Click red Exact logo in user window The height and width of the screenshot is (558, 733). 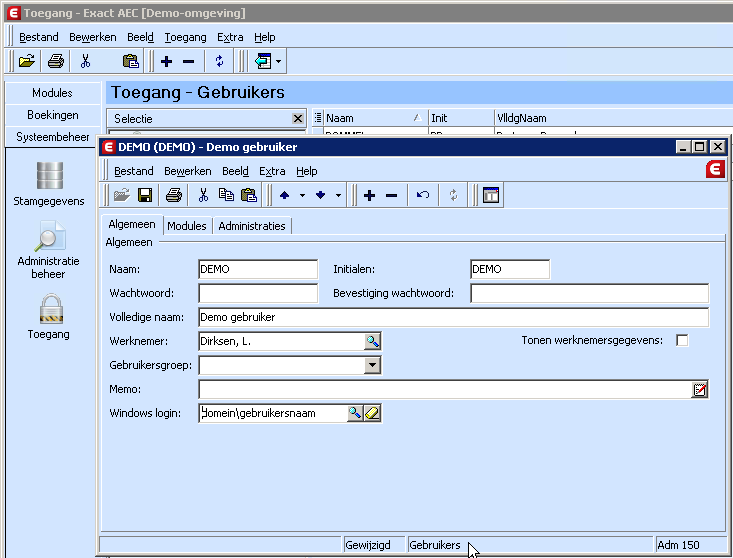coord(715,169)
